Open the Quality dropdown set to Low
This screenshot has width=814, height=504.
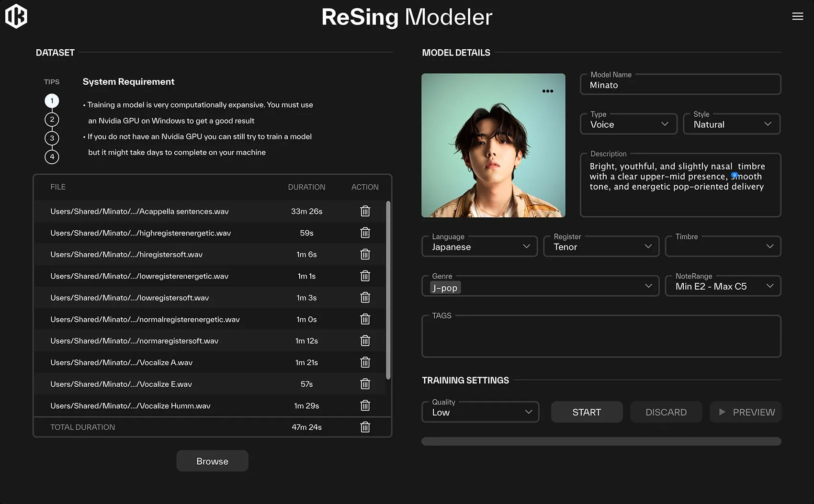(480, 412)
